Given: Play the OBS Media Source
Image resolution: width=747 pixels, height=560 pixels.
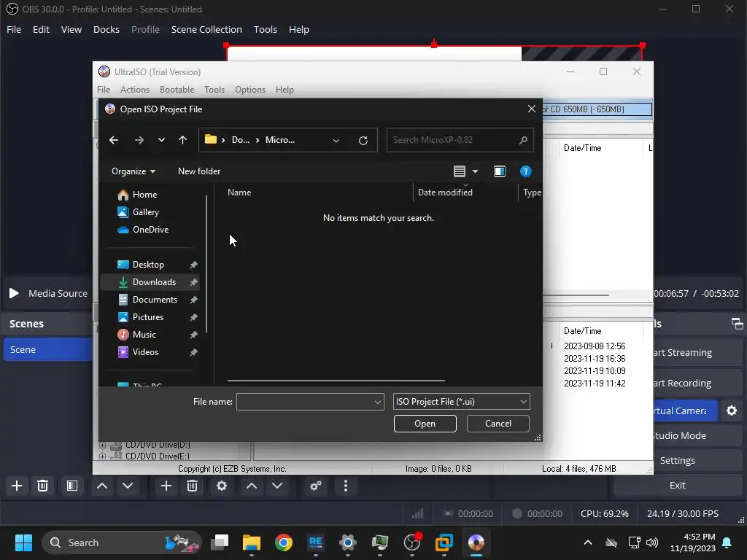Looking at the screenshot, I should 14,293.
